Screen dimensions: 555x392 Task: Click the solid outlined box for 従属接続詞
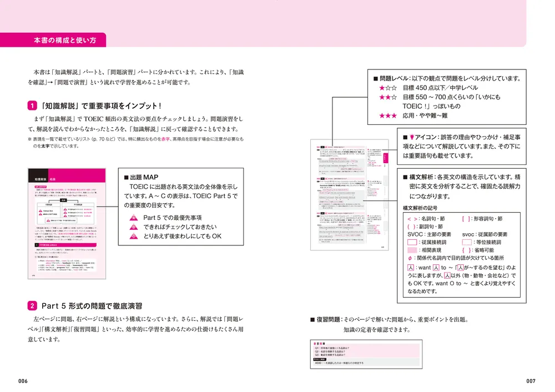pos(412,242)
